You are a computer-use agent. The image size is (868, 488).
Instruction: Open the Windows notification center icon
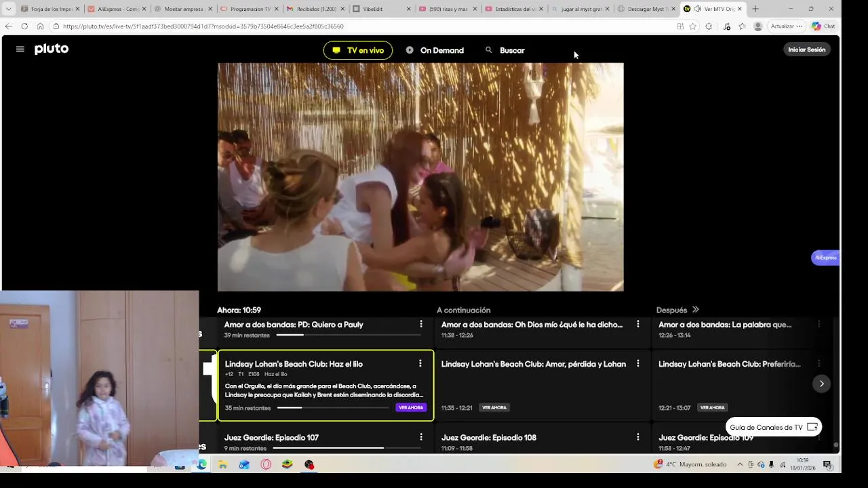827,464
